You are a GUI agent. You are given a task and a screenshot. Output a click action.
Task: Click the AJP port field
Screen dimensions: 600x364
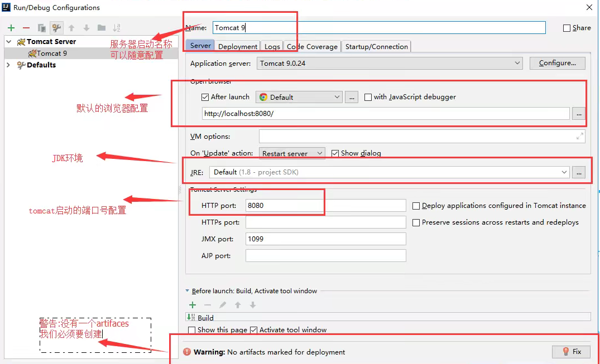(x=325, y=256)
